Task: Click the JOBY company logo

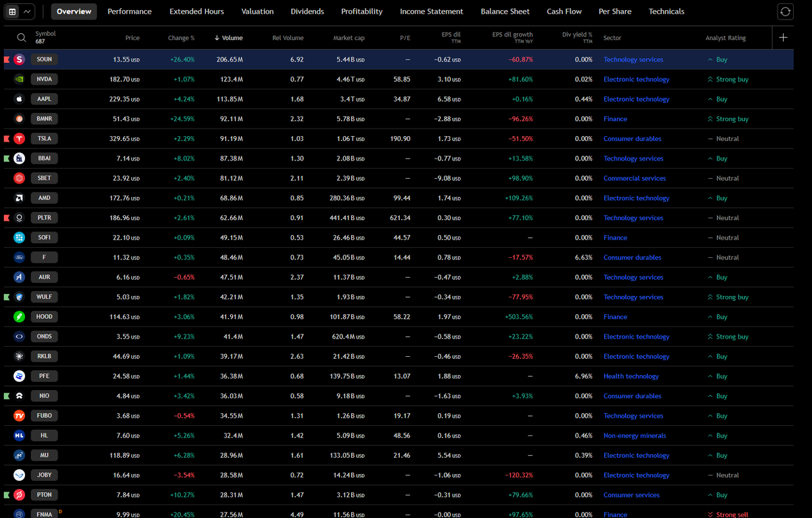Action: pyautogui.click(x=19, y=475)
